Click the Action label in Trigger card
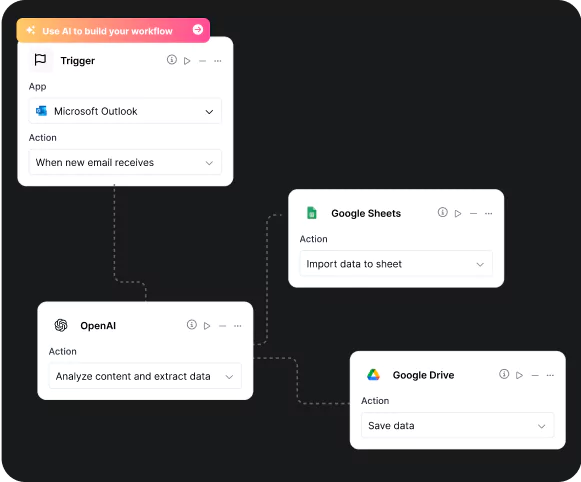 click(43, 137)
